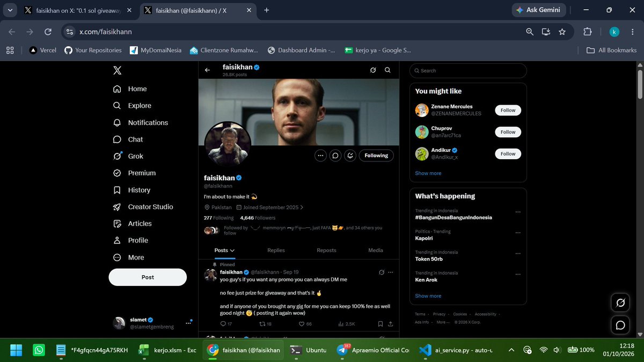
Task: Bookmark this page with the star icon
Action: (562, 32)
